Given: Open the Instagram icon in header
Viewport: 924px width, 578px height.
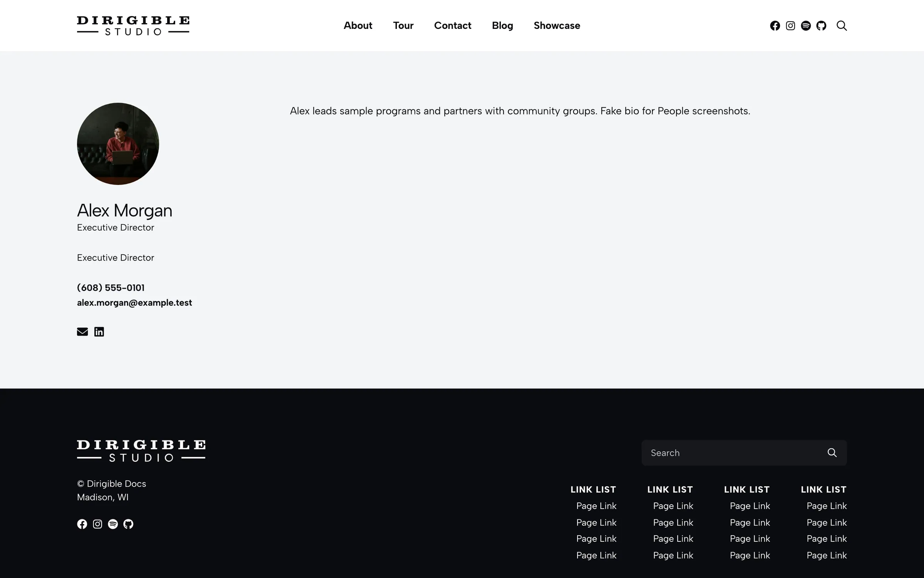Looking at the screenshot, I should tap(790, 26).
